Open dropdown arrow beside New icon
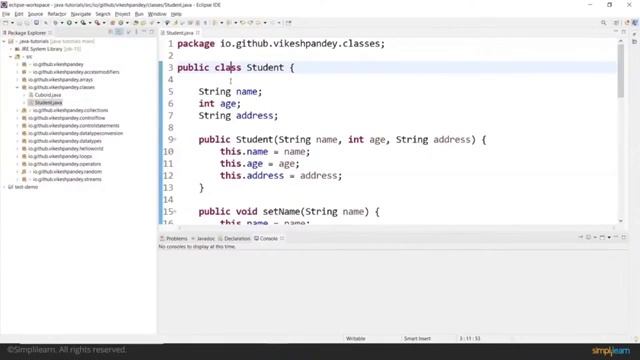The width and height of the screenshot is (640, 360). (12, 23)
